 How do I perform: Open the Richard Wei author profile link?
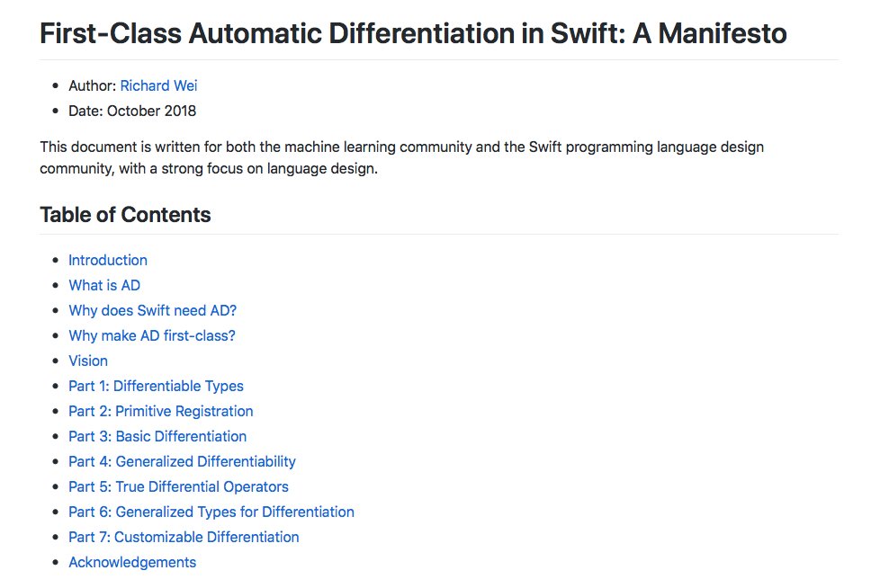pyautogui.click(x=158, y=85)
